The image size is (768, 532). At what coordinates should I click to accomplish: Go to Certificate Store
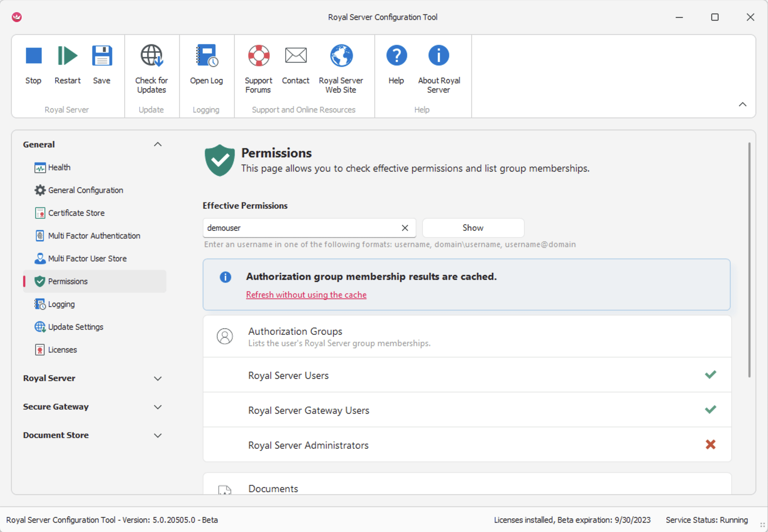pyautogui.click(x=95, y=213)
